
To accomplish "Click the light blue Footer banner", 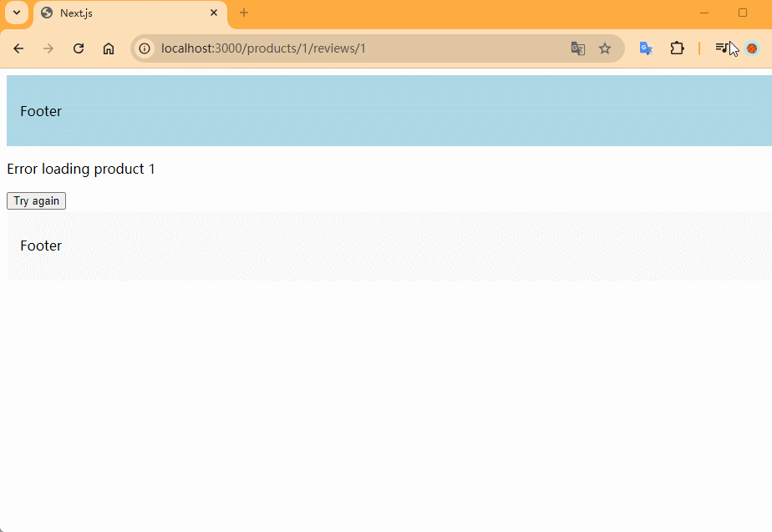I will (x=389, y=110).
